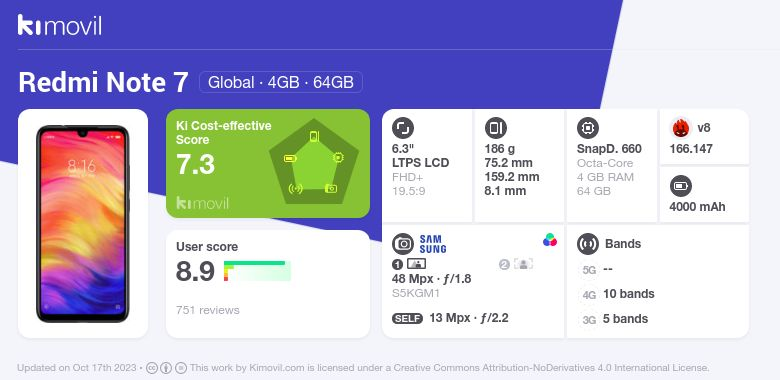780x380 pixels.
Task: Click the battery capacity icon
Action: click(x=681, y=187)
